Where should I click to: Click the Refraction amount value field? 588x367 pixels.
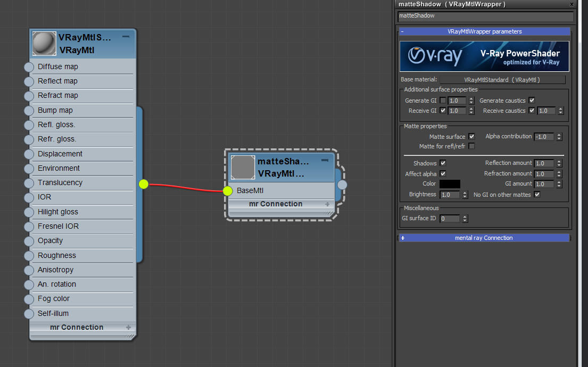click(544, 174)
